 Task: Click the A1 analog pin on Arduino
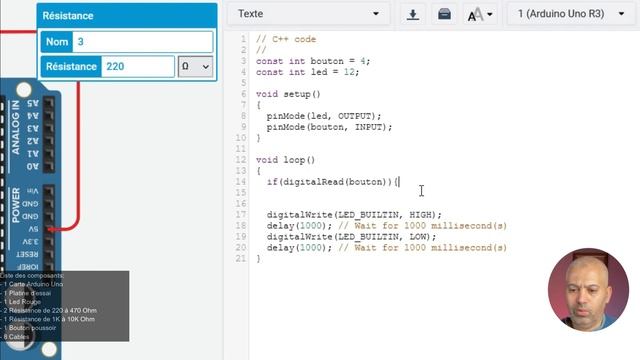(49, 154)
